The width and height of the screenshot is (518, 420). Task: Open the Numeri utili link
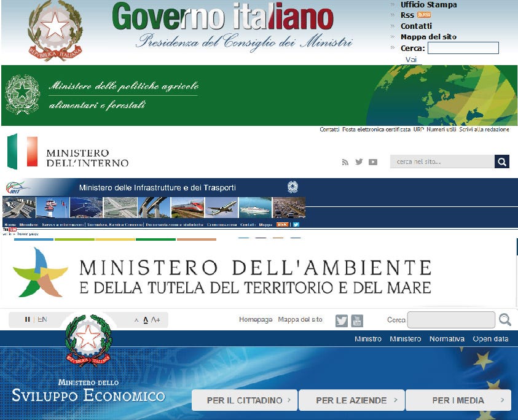[x=441, y=130]
